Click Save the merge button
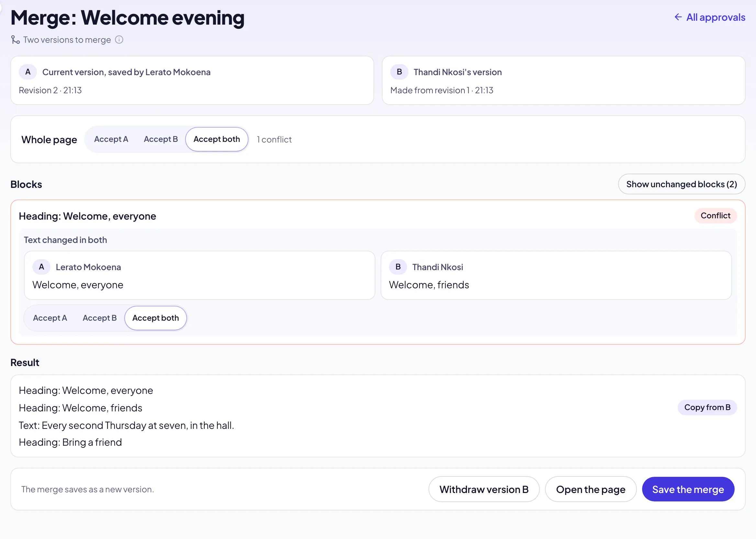 tap(688, 489)
